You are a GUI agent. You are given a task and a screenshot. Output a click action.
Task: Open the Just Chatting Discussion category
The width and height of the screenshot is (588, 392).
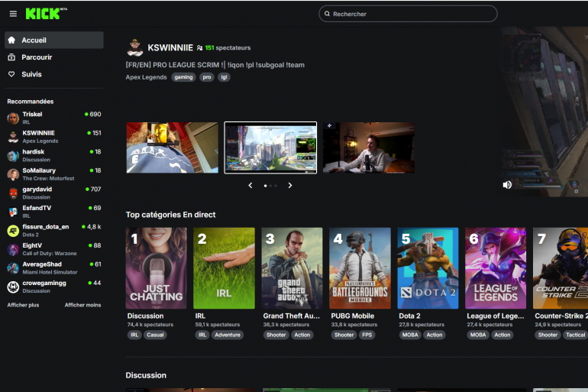(156, 268)
